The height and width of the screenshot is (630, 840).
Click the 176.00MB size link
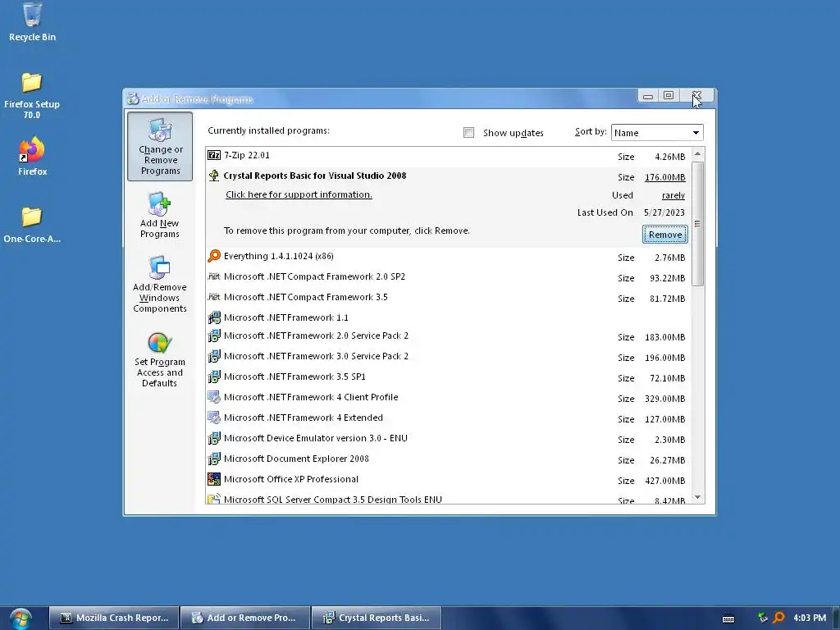tap(664, 177)
